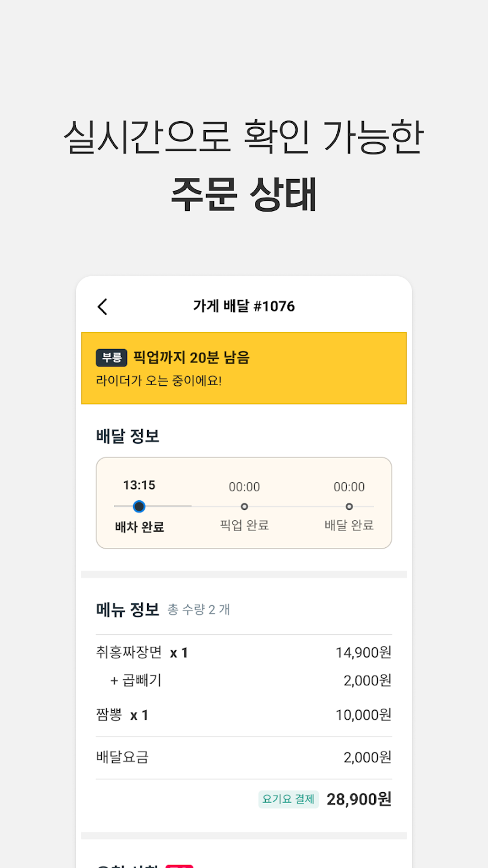Tap the 배달요금 row label
Image resolution: width=488 pixels, height=868 pixels.
click(122, 757)
